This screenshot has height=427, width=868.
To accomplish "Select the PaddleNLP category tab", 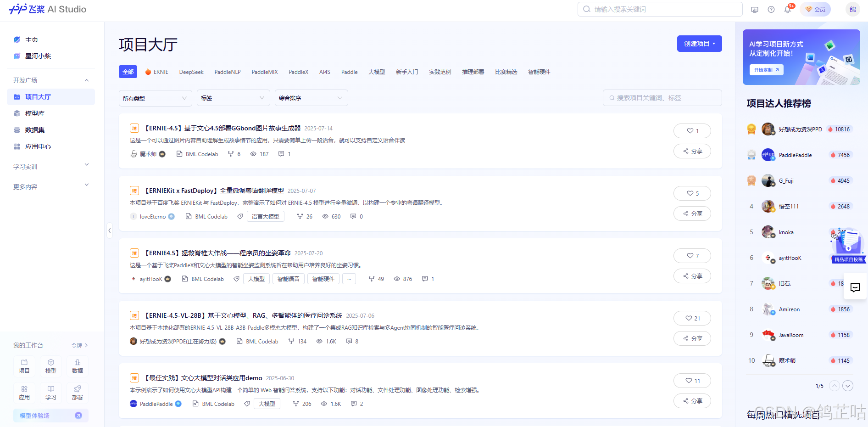I will tap(228, 72).
